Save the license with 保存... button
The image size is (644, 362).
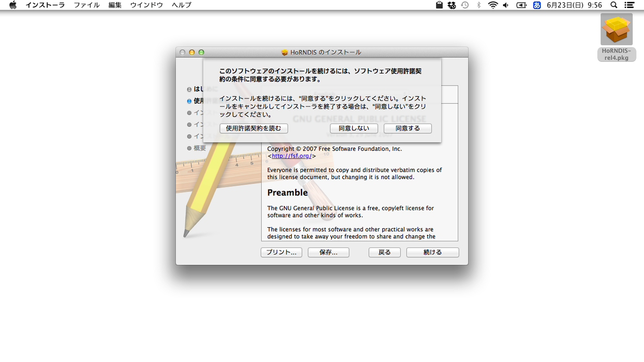pyautogui.click(x=328, y=252)
